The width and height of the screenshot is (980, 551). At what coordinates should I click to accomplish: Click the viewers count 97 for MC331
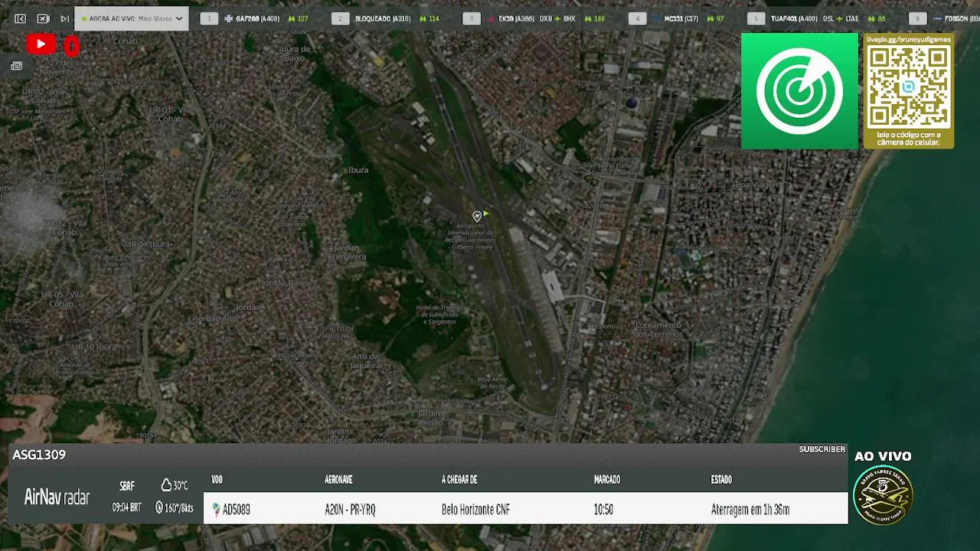point(715,18)
